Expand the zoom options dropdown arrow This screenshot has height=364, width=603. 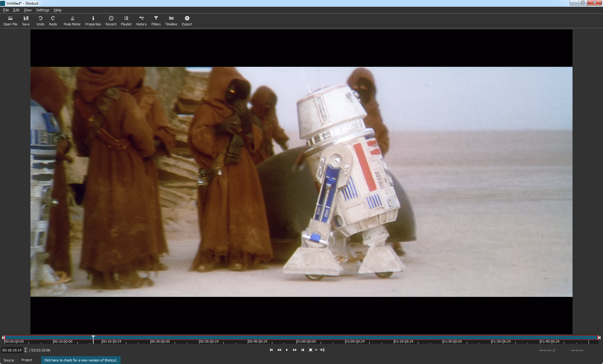(x=316, y=350)
